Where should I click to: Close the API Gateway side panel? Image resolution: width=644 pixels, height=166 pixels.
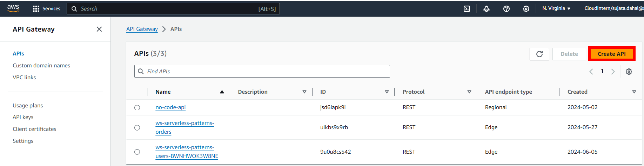click(99, 29)
